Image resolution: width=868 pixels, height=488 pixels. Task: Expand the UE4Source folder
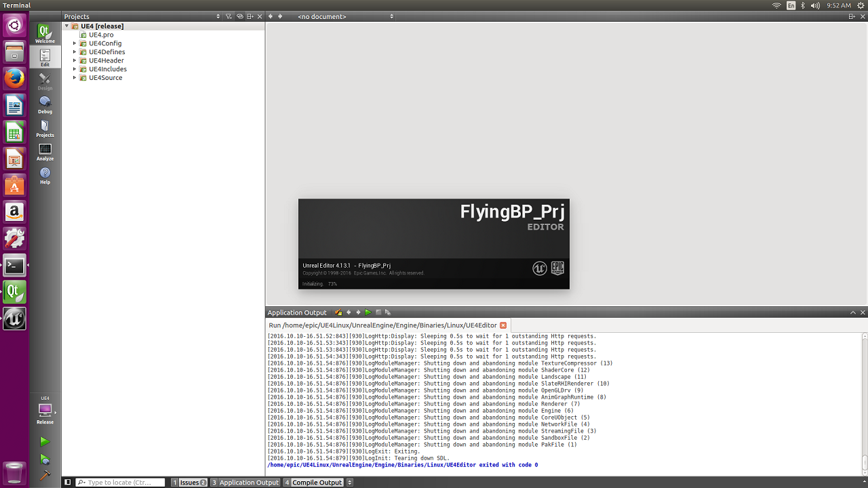(x=75, y=78)
